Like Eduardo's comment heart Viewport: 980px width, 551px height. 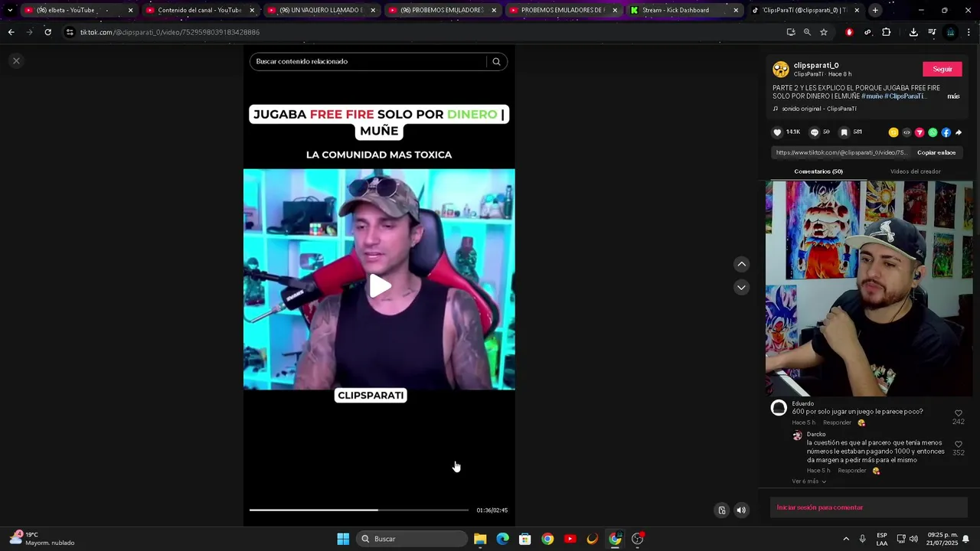(x=958, y=413)
